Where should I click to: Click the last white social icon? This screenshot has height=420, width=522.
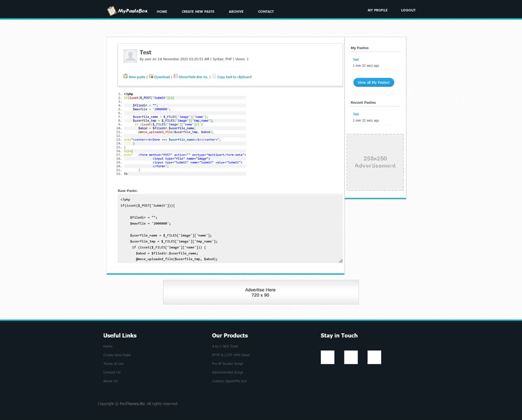coord(374,357)
